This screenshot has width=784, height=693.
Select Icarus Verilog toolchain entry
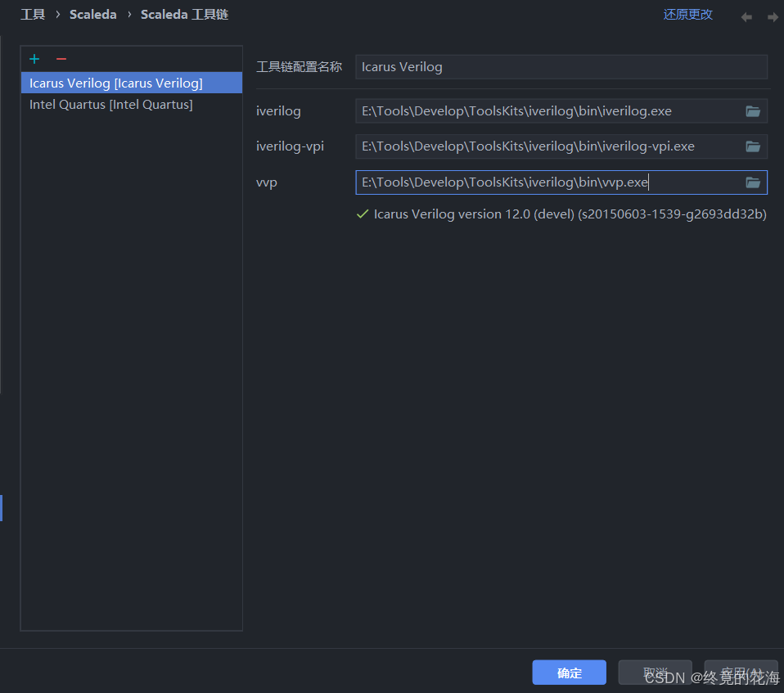132,83
